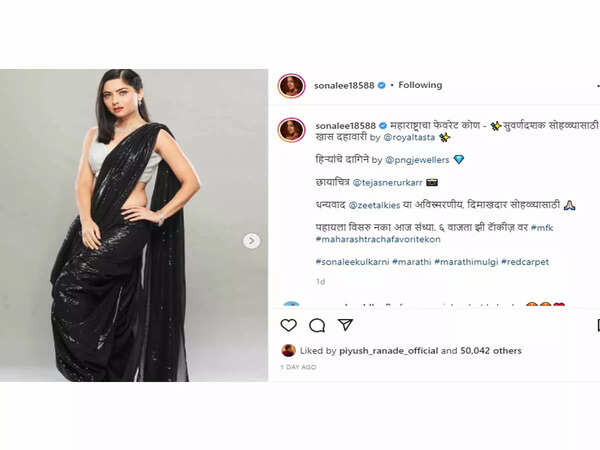Open the @zeetalkies mention
The image size is (600, 450).
pyautogui.click(x=375, y=205)
